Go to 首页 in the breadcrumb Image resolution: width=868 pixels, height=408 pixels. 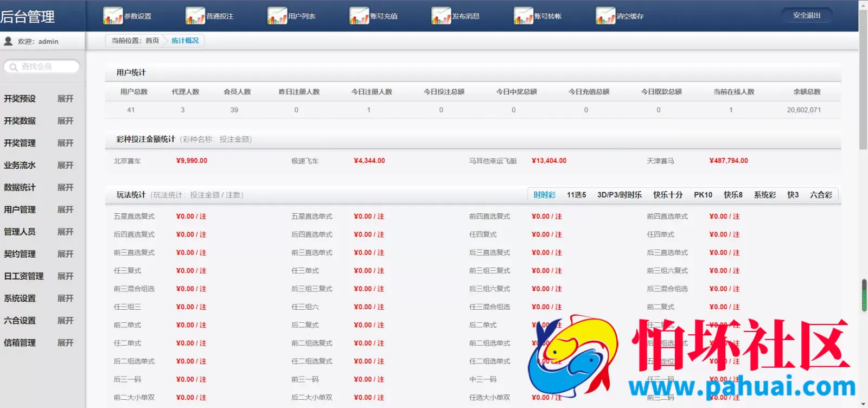click(152, 41)
